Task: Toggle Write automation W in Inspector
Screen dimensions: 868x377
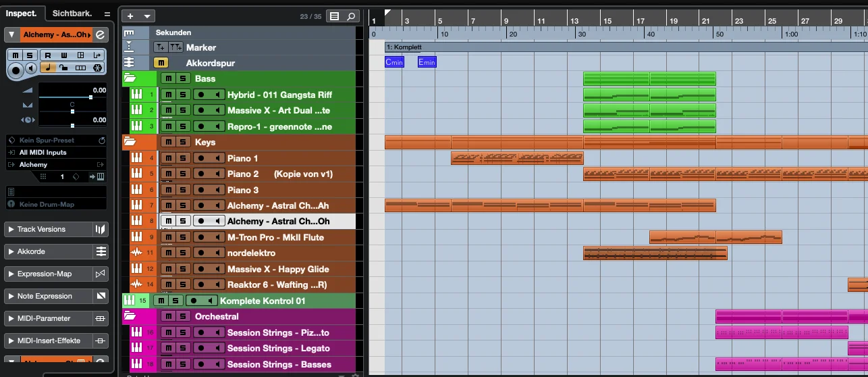Action: pos(64,55)
